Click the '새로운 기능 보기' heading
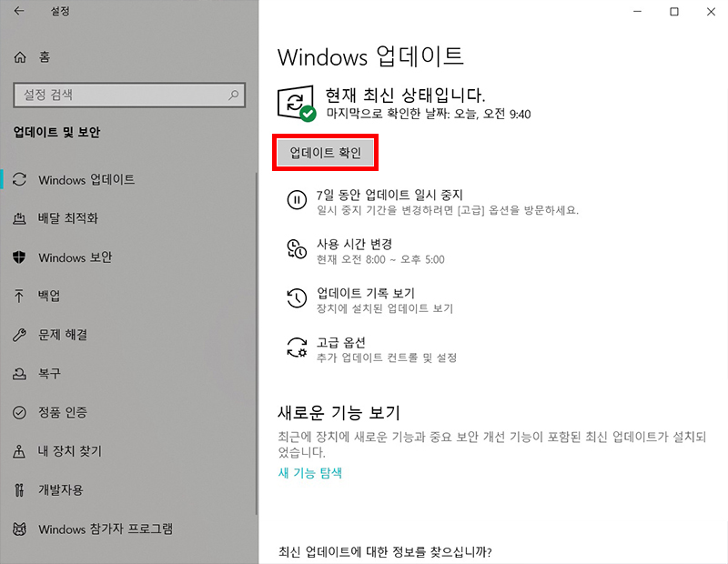This screenshot has width=728, height=564. tap(339, 412)
